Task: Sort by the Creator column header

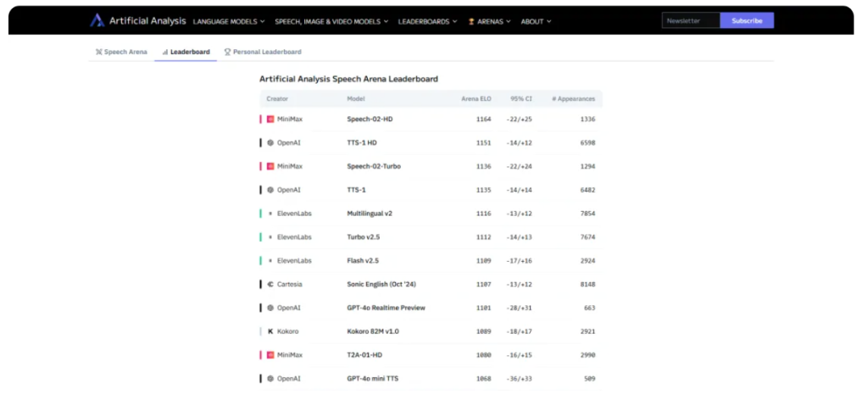Action: click(277, 99)
